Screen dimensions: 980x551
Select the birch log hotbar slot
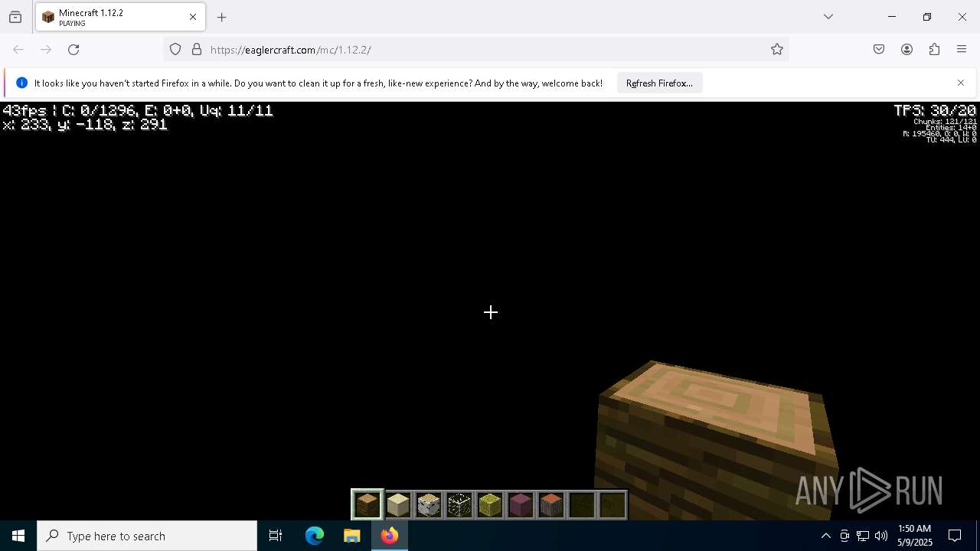(429, 505)
